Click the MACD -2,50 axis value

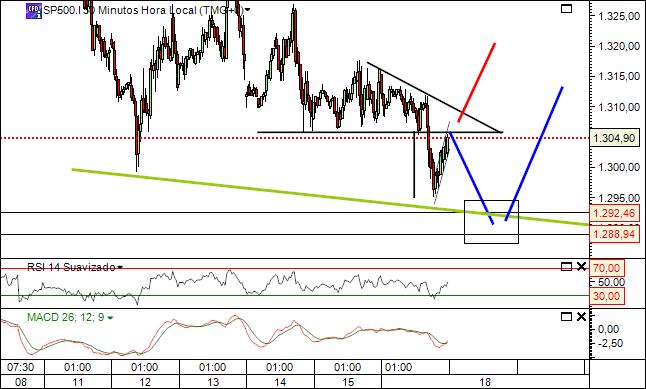(611, 343)
